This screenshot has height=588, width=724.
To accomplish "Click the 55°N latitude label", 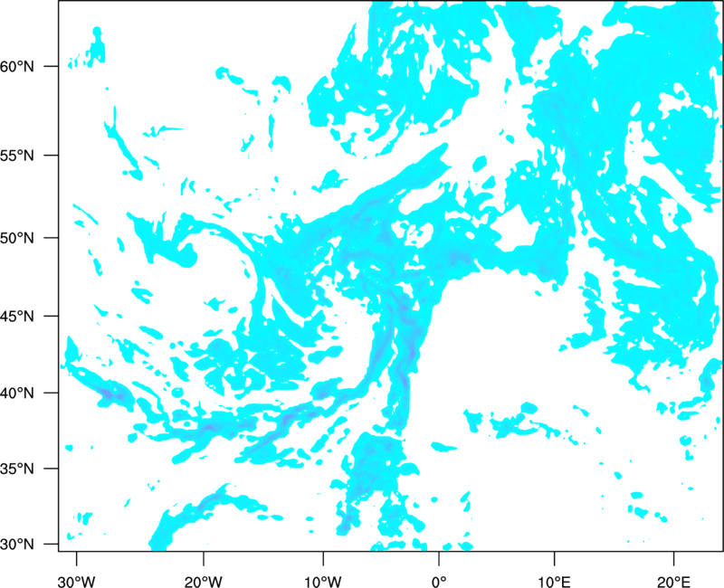I will pyautogui.click(x=17, y=156).
